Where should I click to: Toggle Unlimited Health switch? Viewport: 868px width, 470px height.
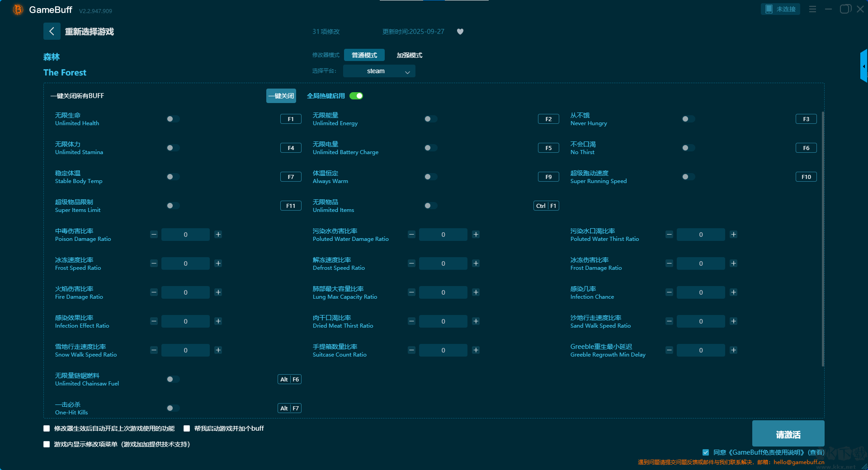(x=173, y=119)
